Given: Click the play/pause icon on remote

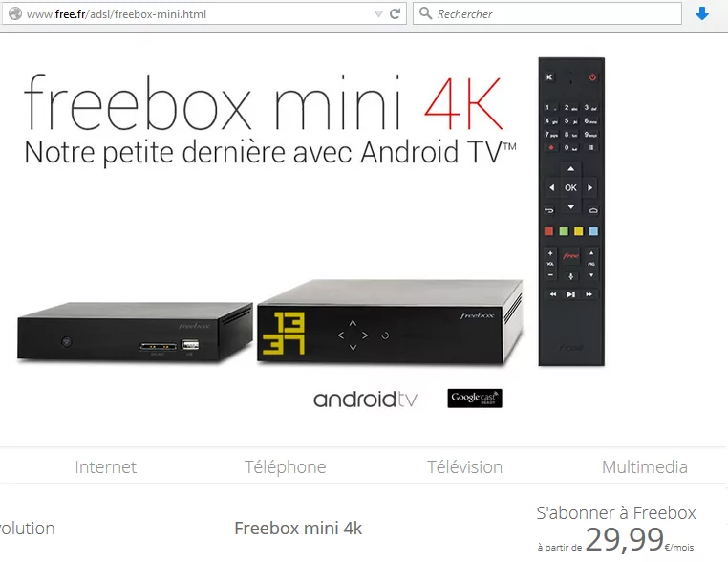Looking at the screenshot, I should point(570,294).
